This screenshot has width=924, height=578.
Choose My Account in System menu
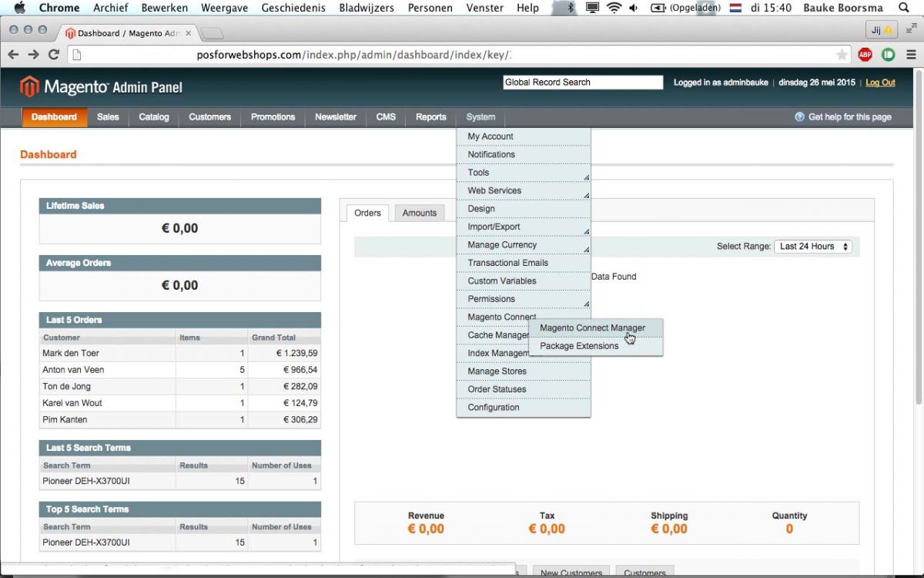point(524,136)
